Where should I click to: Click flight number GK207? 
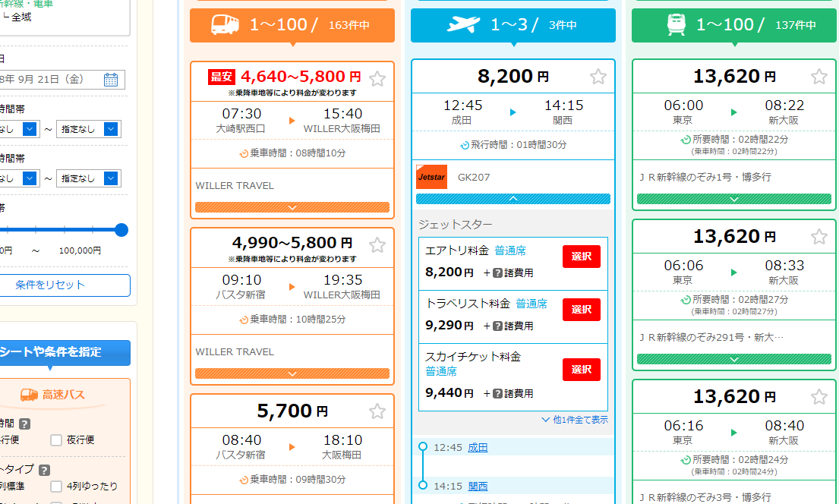point(474,177)
